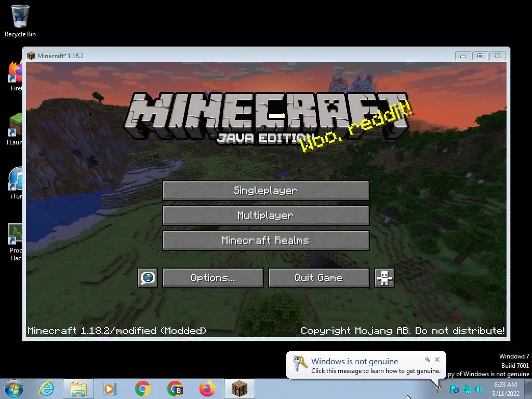Open the Recycle Bin desktop icon
This screenshot has height=399, width=532.
click(x=20, y=21)
